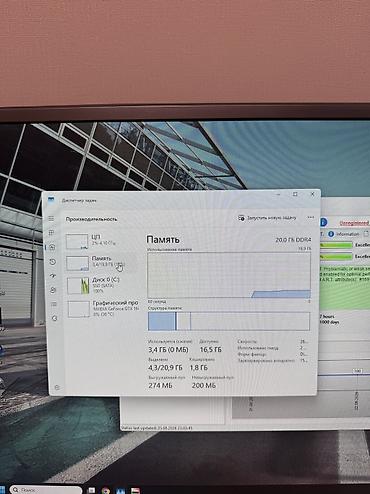Click the memory composition bar
The height and width of the screenshot is (494, 370).
click(229, 321)
